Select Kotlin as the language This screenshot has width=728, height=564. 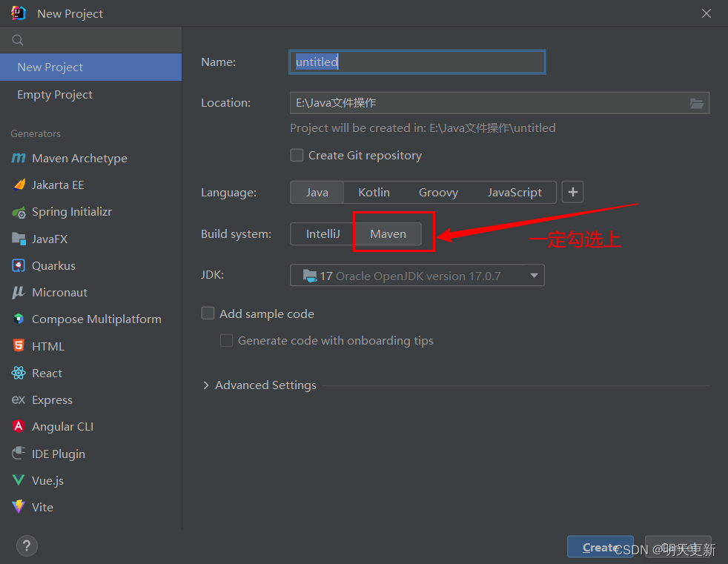[x=374, y=192]
